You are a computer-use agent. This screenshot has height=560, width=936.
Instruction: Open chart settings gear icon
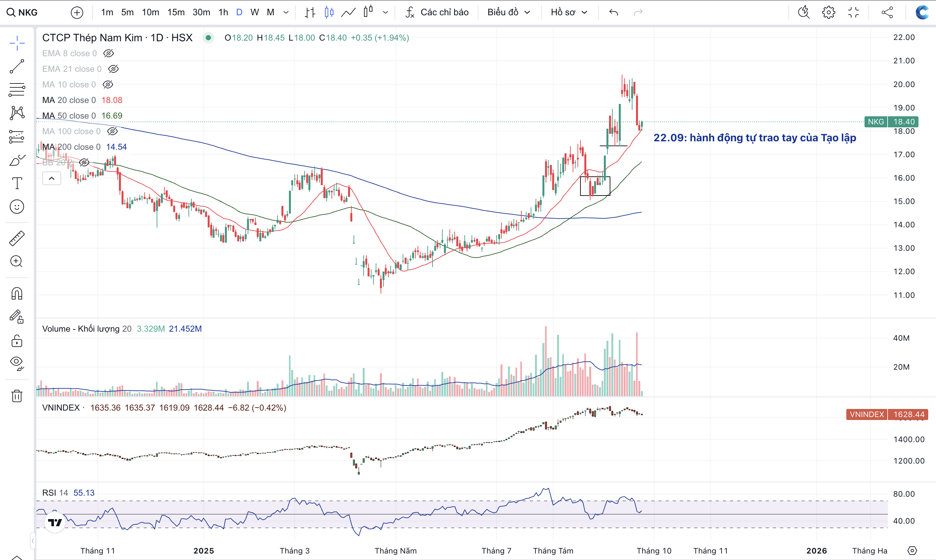coord(828,12)
